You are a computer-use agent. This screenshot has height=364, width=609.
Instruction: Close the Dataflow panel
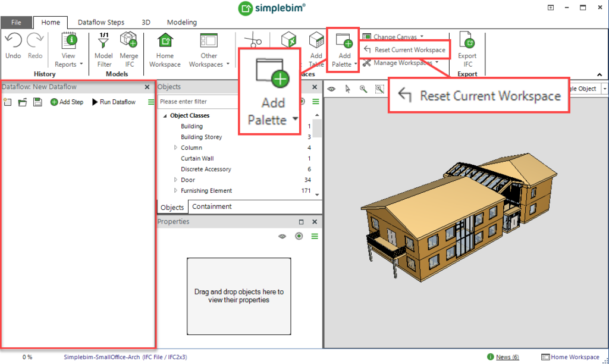pos(147,87)
